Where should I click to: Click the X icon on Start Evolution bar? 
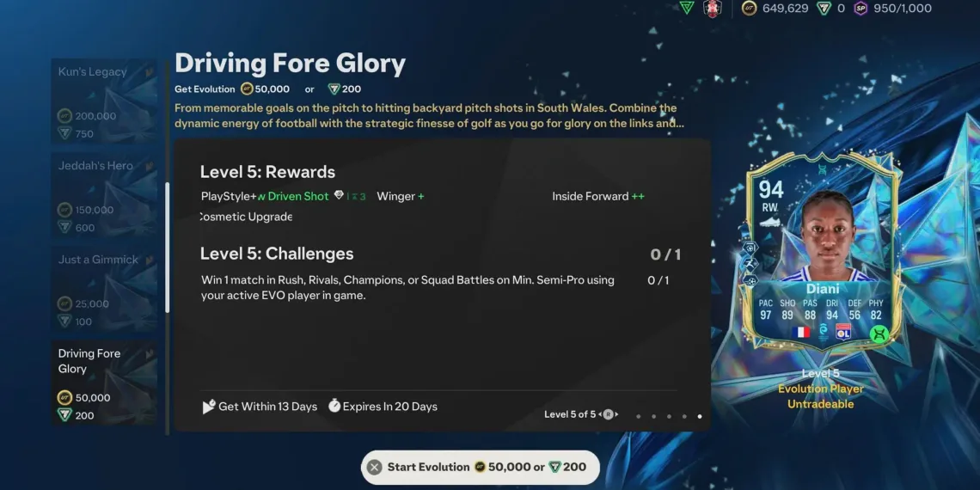(374, 467)
